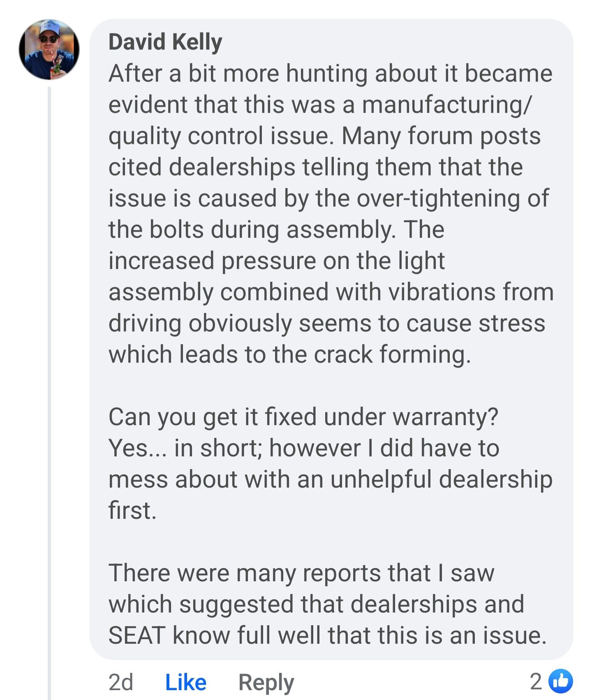592x700 pixels.
Task: Like David Kelly's comment
Action: [185, 682]
